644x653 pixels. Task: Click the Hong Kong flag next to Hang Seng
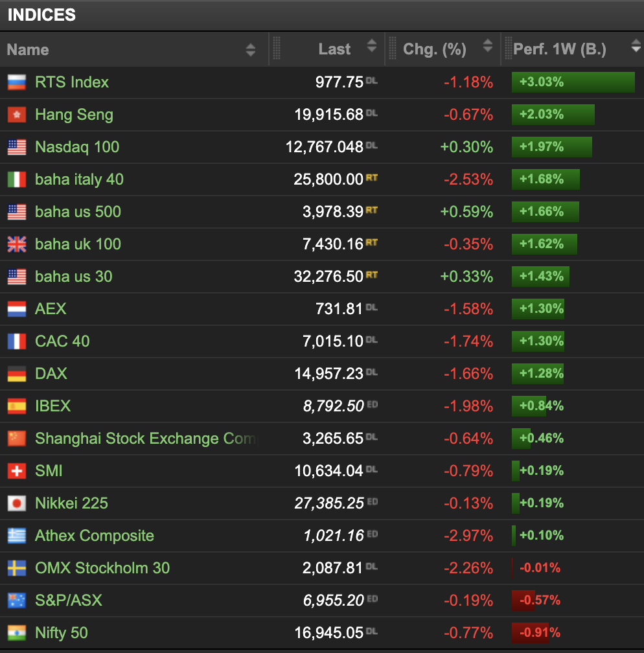[17, 115]
